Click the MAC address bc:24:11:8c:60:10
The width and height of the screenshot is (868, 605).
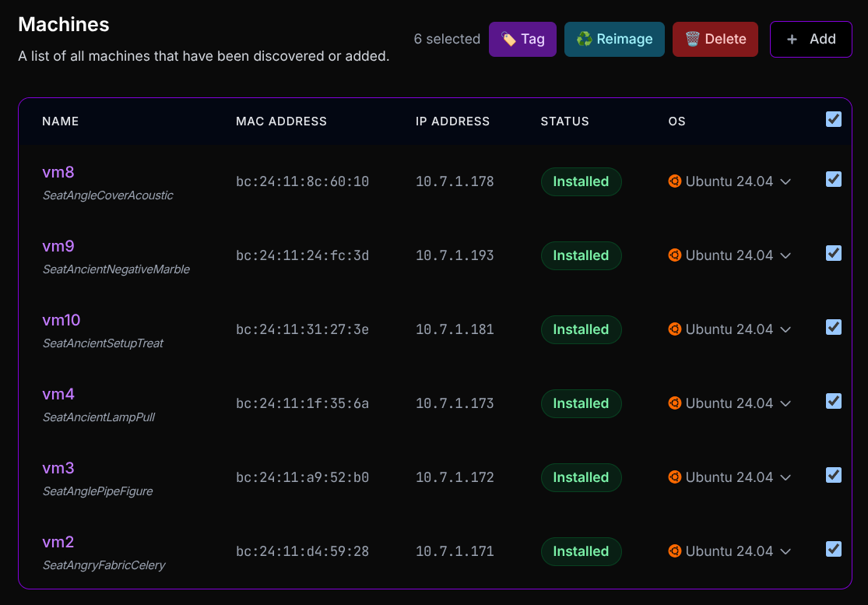coord(302,182)
